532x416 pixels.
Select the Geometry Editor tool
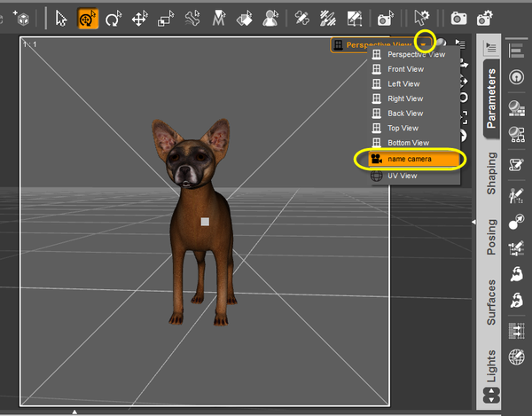point(355,19)
